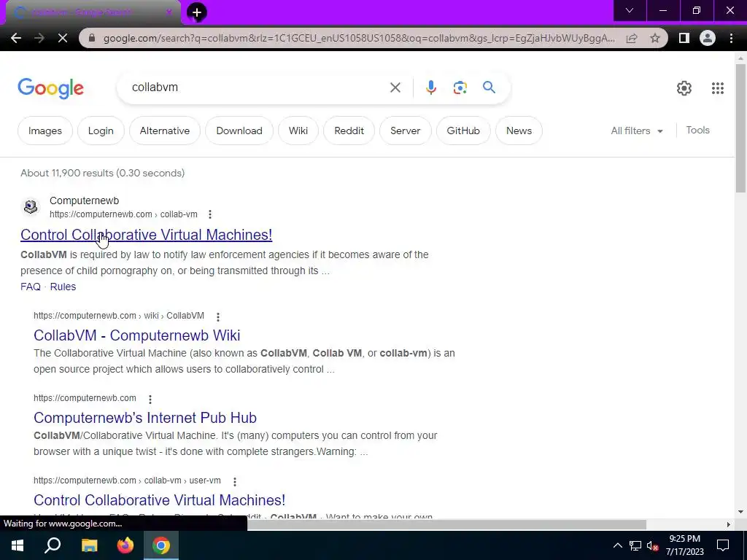Image resolution: width=747 pixels, height=560 pixels.
Task: Go back to previous page
Action: [16, 38]
